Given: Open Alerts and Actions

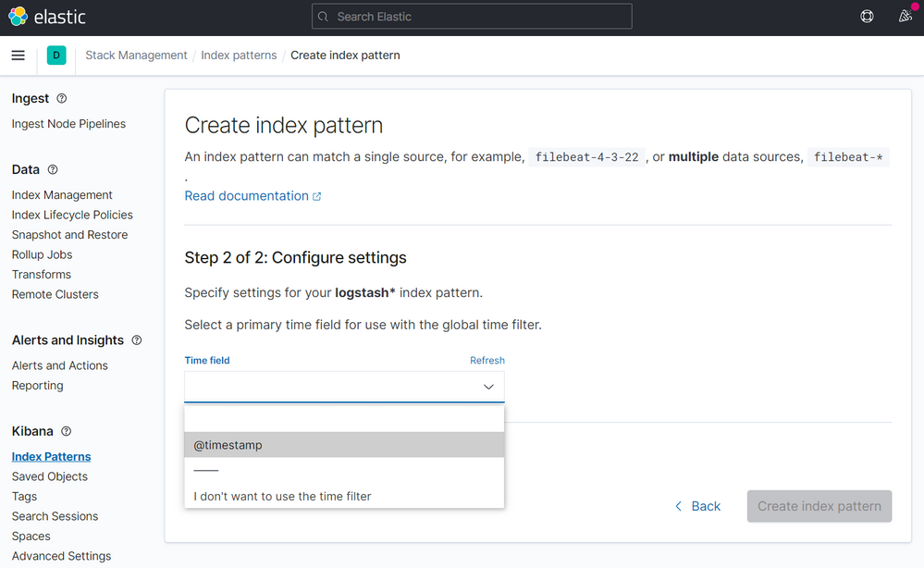Looking at the screenshot, I should 59,366.
